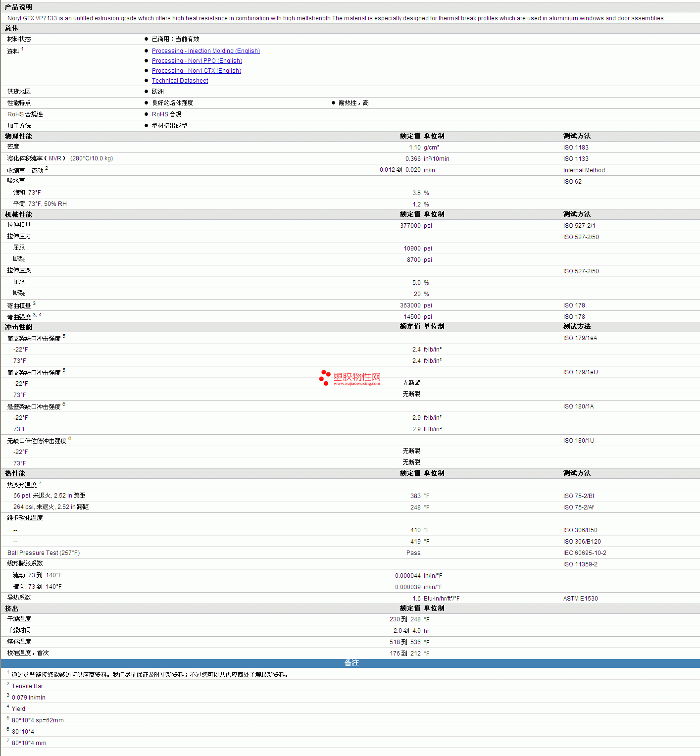Click the Ball Pressure Test (257°F) label
This screenshot has height=756, width=700.
coord(44,553)
